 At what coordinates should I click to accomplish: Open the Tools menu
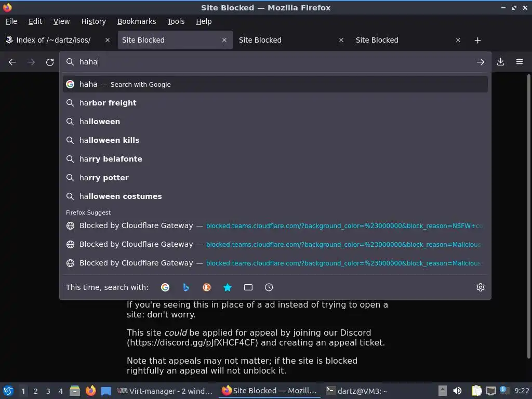pos(176,21)
